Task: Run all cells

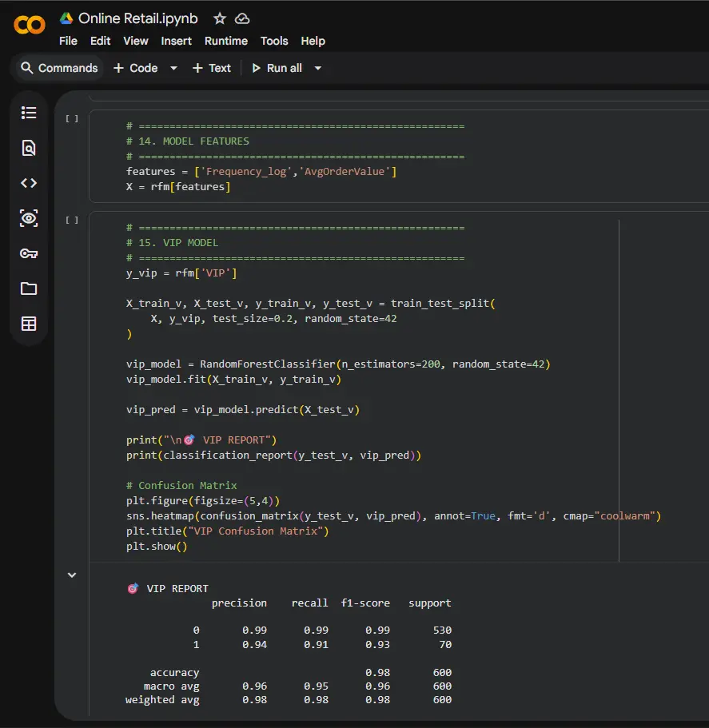Action: coord(277,68)
